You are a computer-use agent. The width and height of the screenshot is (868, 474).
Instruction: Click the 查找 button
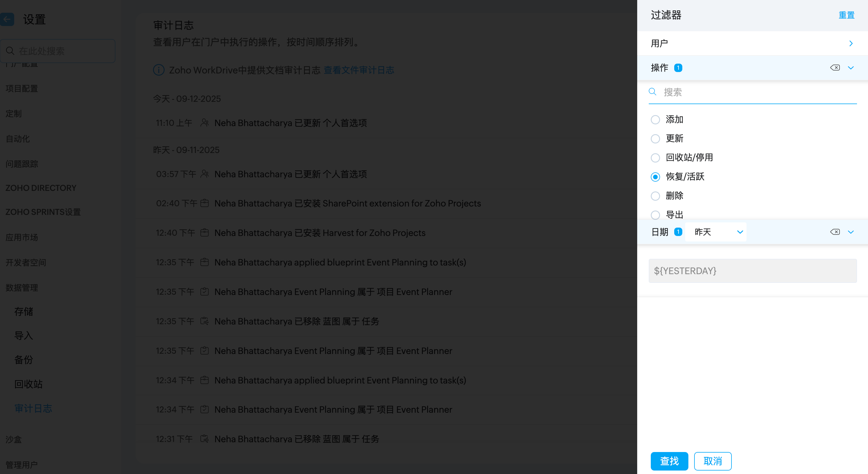669,461
